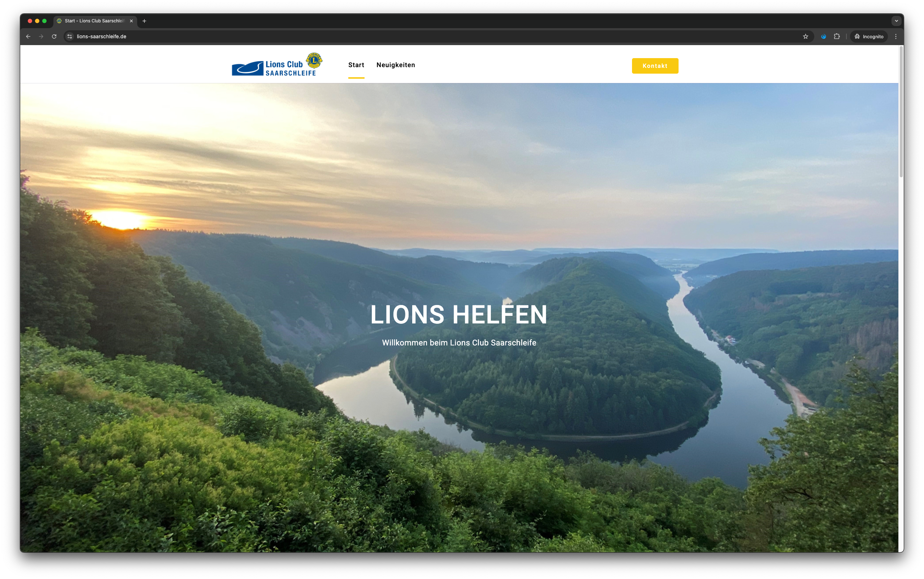
Task: Expand the tab search dropdown arrow
Action: (x=896, y=21)
